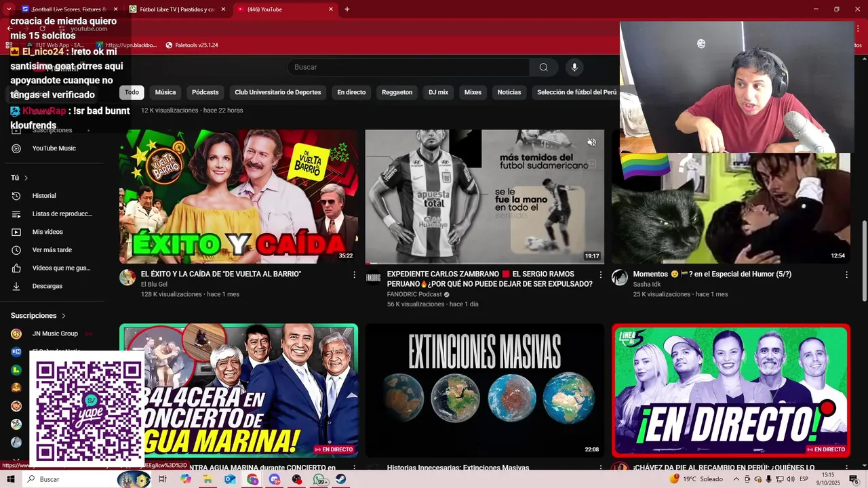This screenshot has width=868, height=488.
Task: Open the 19°C Soleado weather widget
Action: point(696,479)
